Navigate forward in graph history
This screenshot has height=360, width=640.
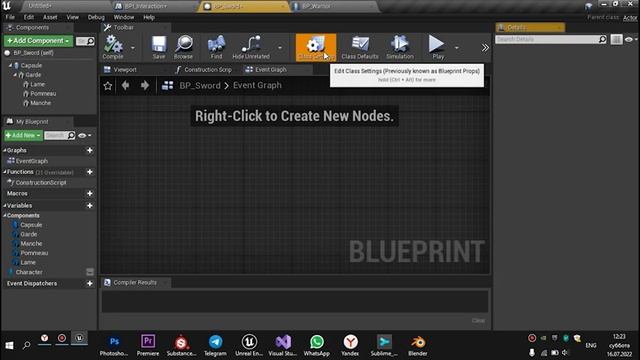point(145,85)
